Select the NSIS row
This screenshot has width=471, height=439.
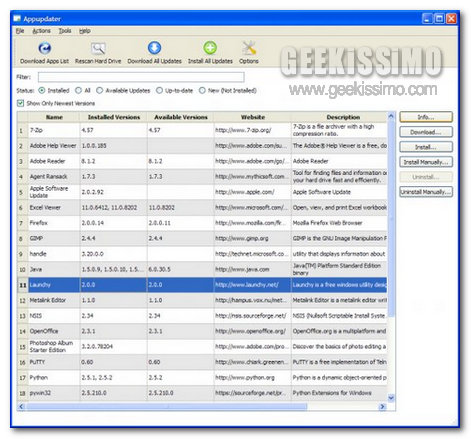pos(202,316)
